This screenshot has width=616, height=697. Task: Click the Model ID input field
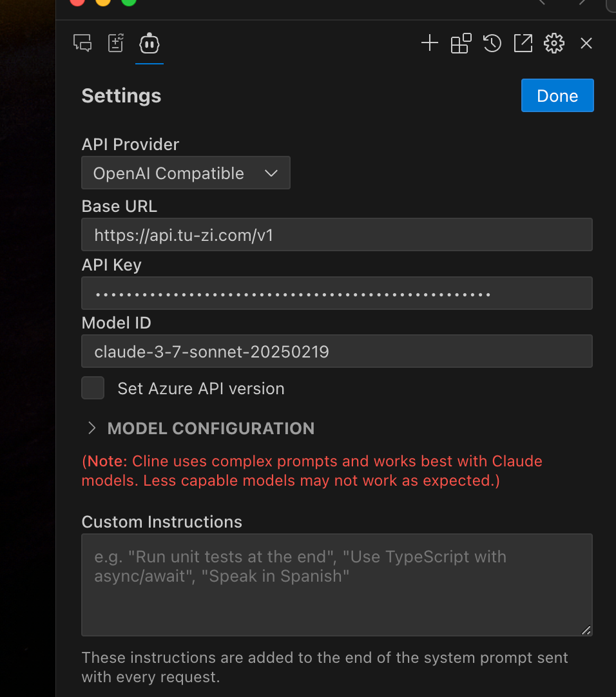[337, 351]
